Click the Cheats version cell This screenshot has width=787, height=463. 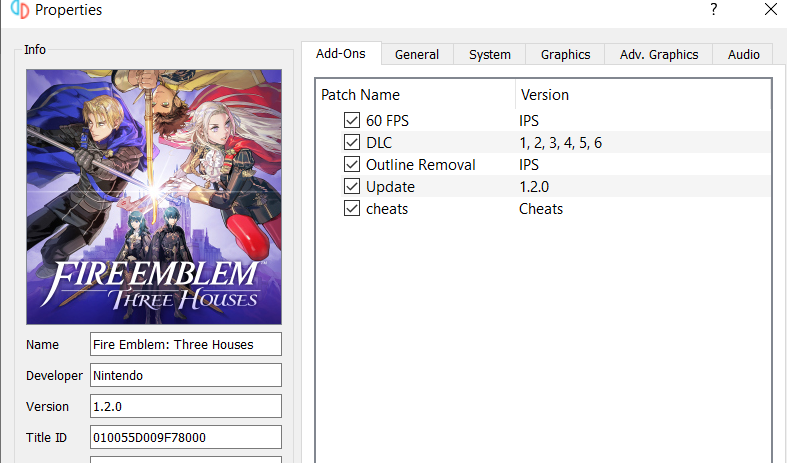(x=541, y=209)
